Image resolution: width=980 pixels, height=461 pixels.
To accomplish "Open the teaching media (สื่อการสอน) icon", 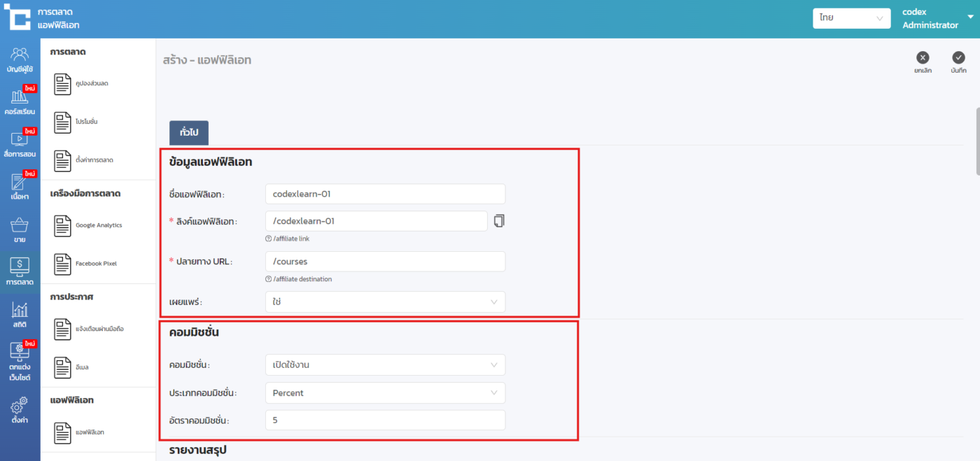I will [20, 144].
